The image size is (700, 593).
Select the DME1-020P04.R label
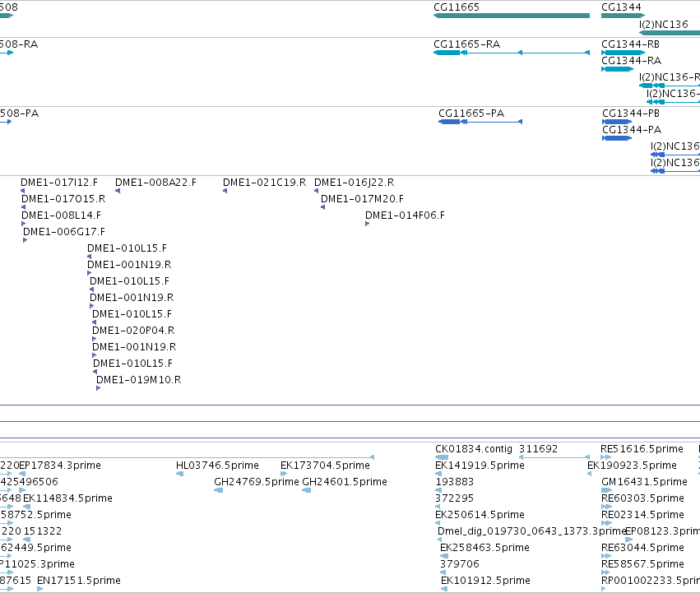coord(133,331)
